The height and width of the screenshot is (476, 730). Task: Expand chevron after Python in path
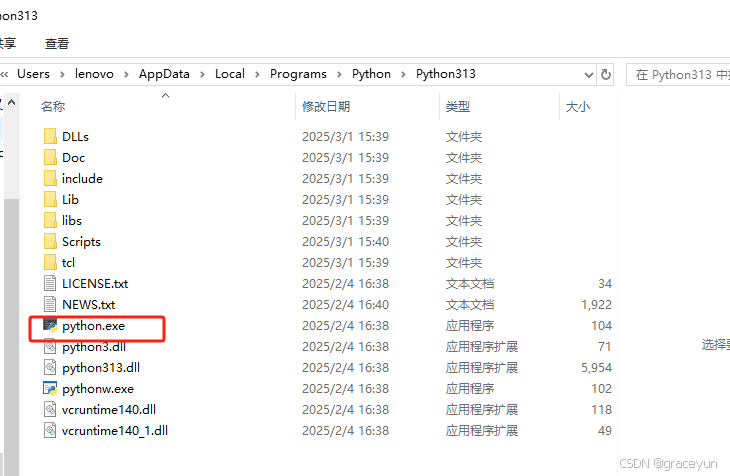coord(403,75)
